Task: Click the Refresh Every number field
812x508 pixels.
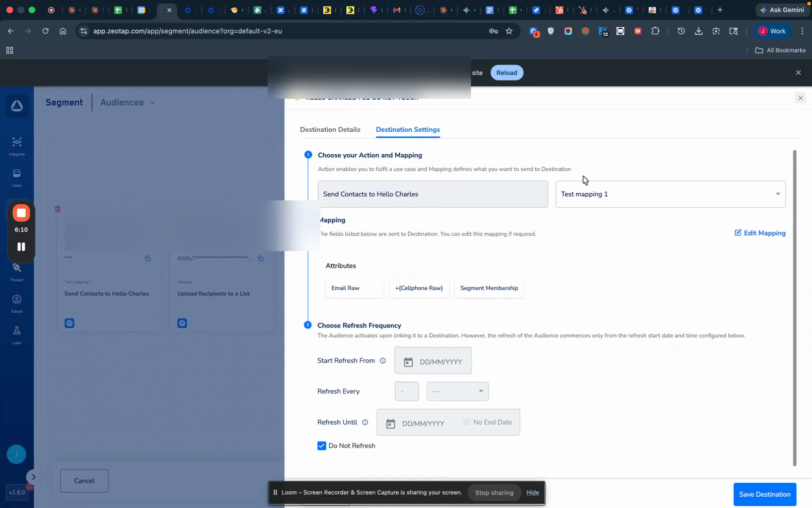Action: [x=407, y=391]
